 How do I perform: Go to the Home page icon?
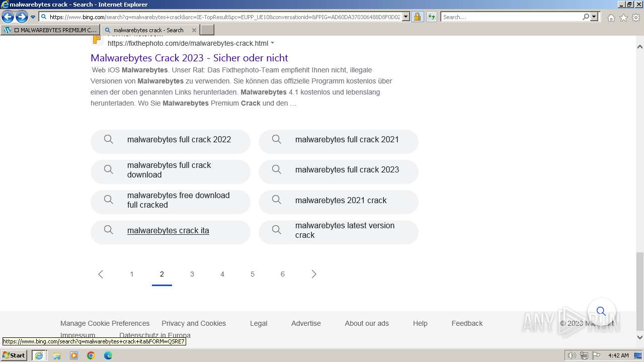click(611, 18)
